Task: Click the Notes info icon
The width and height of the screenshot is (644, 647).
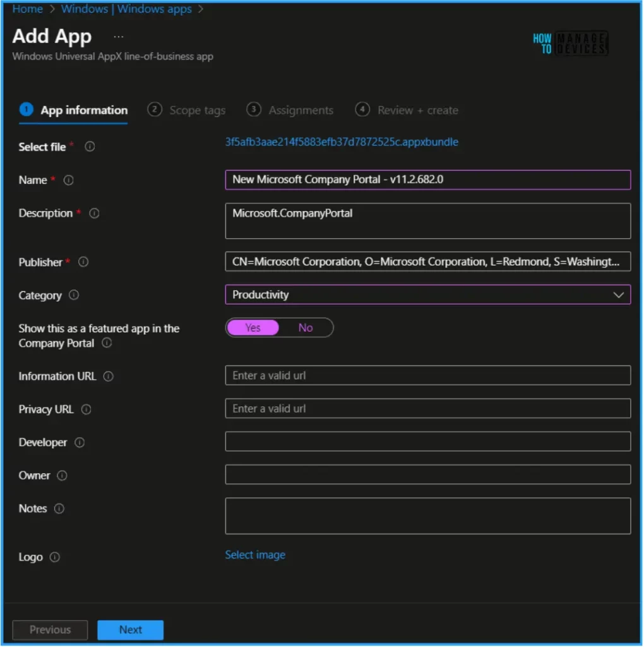Action: [x=59, y=509]
